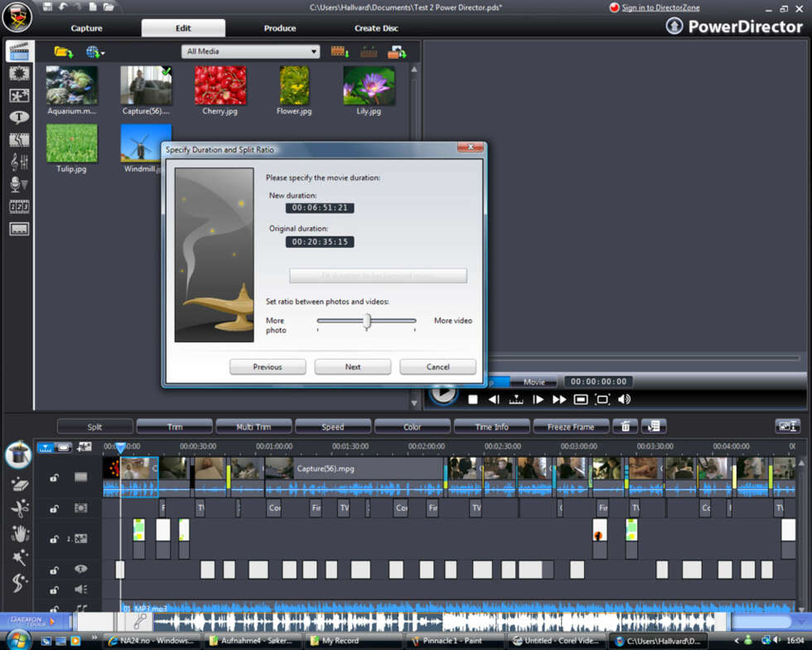Toggle lock on the video track

pyautogui.click(x=54, y=478)
